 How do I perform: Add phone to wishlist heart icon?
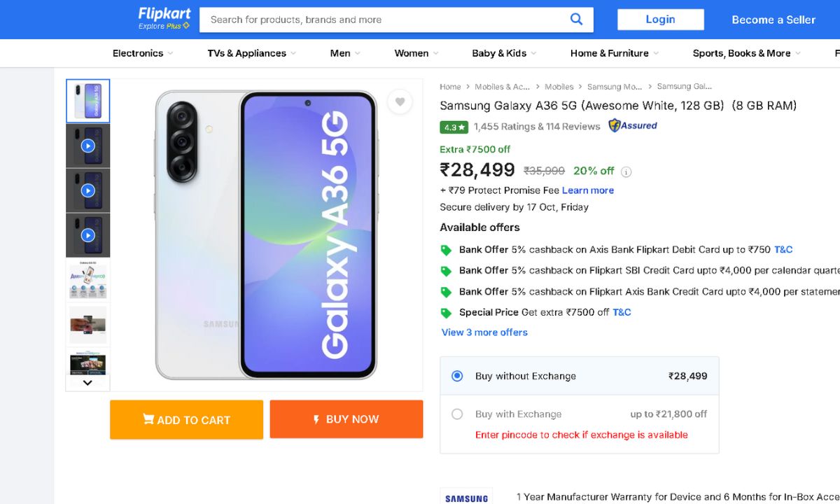click(x=400, y=102)
